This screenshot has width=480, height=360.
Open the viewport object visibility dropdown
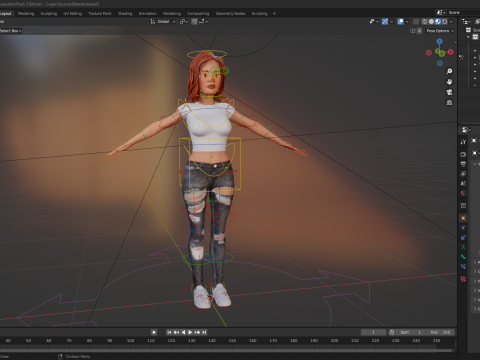click(x=374, y=22)
